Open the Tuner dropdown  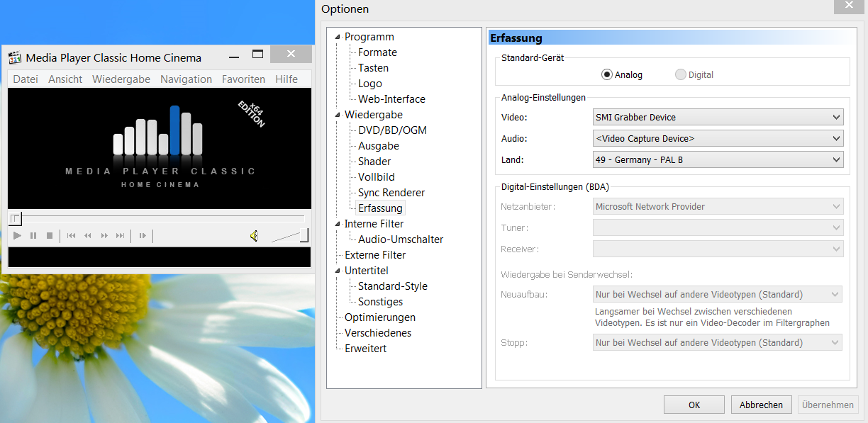(718, 227)
